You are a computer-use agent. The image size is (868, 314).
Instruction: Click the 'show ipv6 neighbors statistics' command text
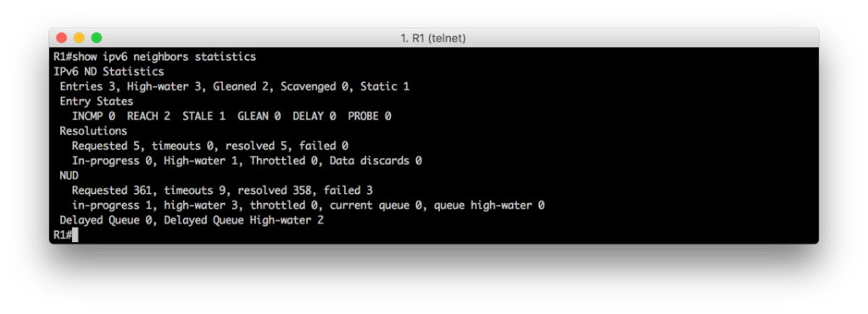click(164, 57)
